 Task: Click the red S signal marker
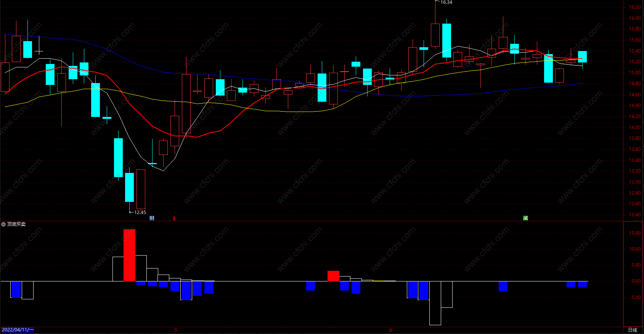tap(174, 219)
